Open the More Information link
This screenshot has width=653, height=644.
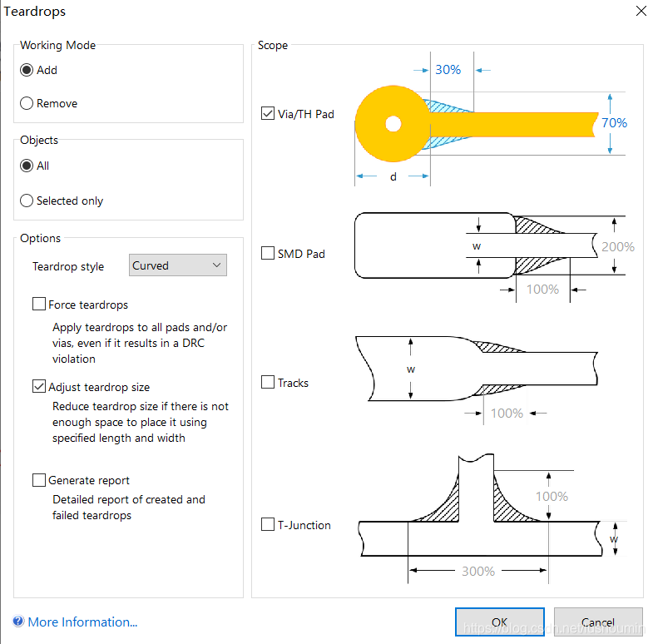[x=82, y=622]
